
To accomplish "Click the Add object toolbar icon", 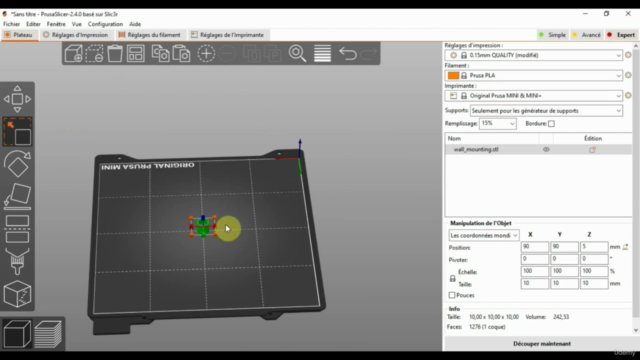I will coord(73,53).
